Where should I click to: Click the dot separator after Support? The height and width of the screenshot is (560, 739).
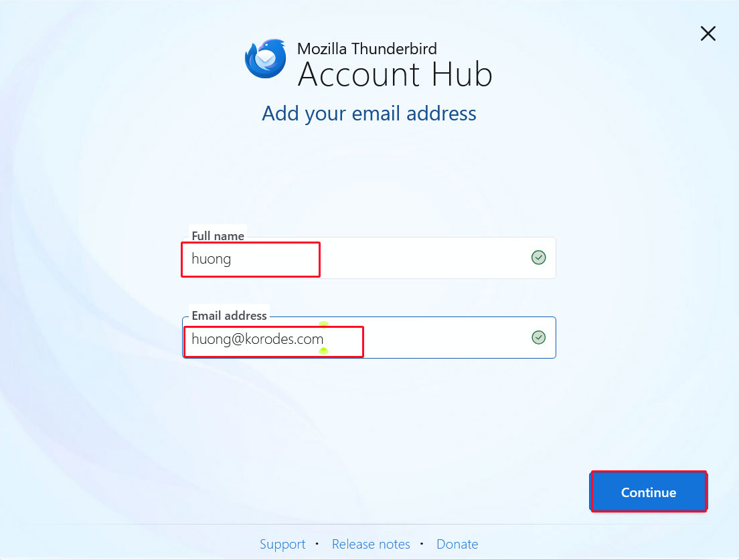pos(317,543)
